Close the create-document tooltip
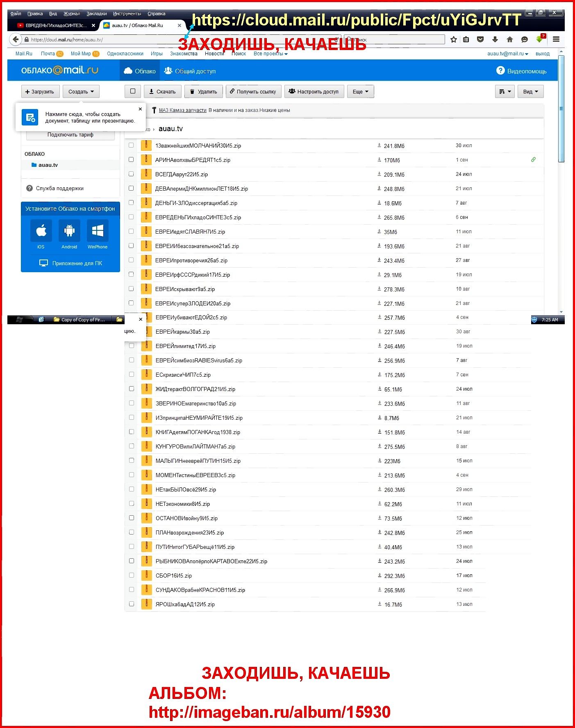575x728 pixels. pos(140,109)
